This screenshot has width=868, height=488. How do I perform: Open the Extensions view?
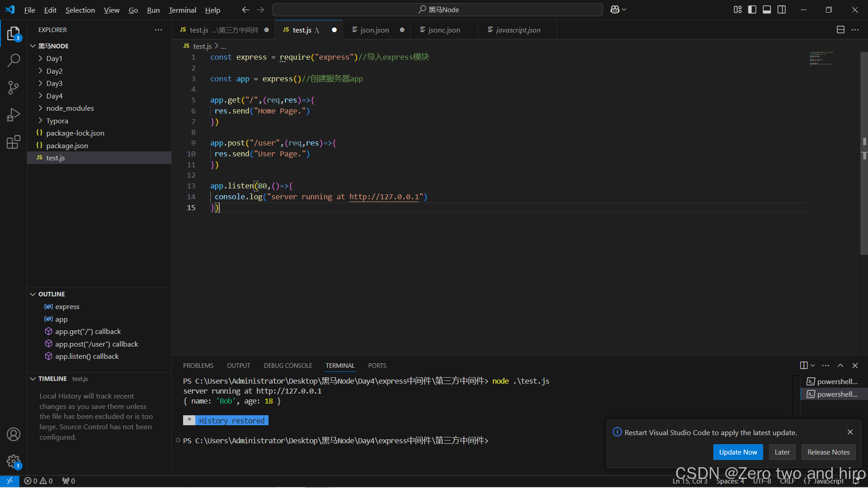click(x=14, y=142)
